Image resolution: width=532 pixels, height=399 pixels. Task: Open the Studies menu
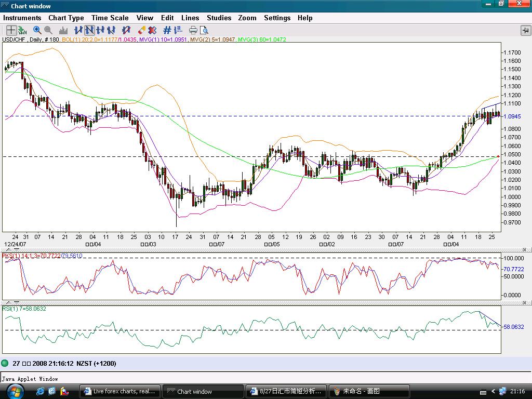[x=219, y=18]
